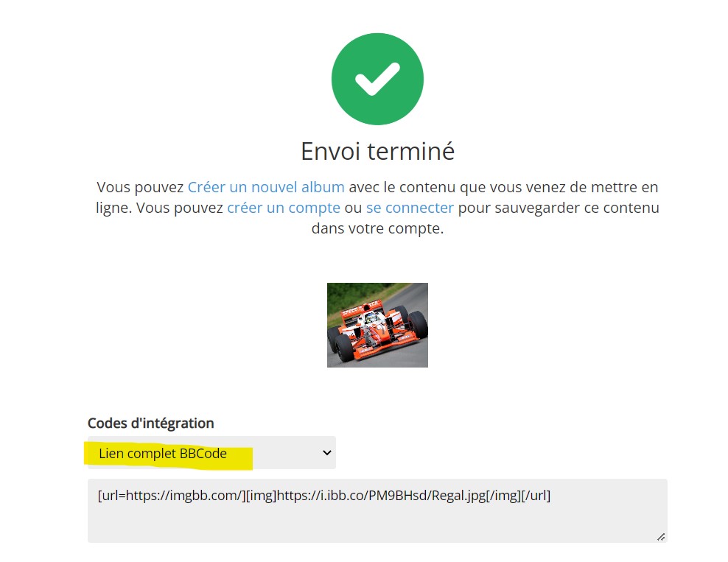The image size is (728, 562).
Task: Open the uploaded race car thumbnail
Action: pyautogui.click(x=377, y=325)
